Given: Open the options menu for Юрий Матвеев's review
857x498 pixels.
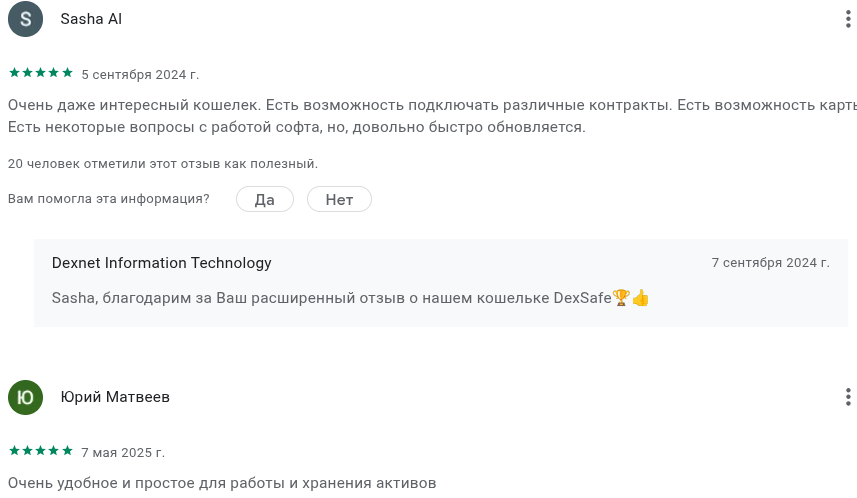Looking at the screenshot, I should coord(847,397).
